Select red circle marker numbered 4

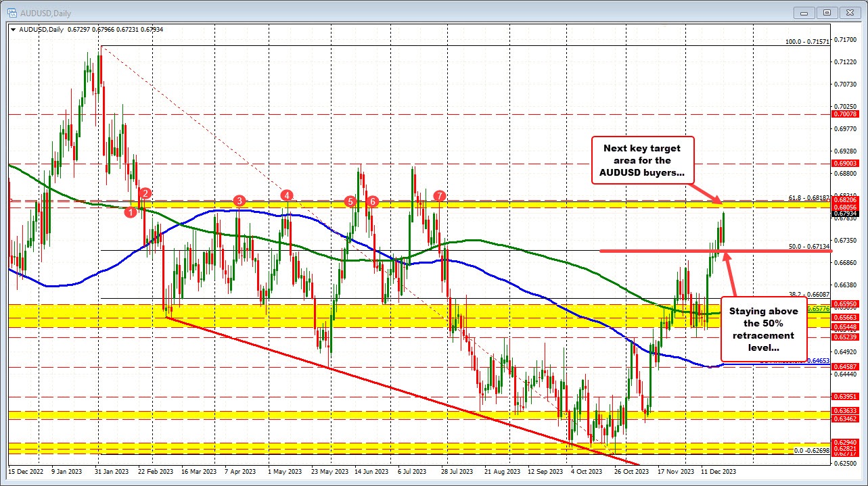tap(287, 195)
